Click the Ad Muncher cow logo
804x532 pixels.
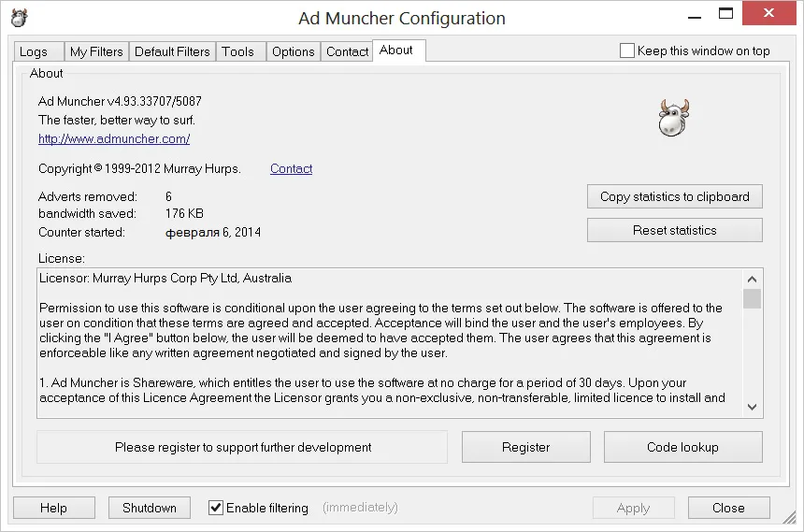tap(674, 118)
